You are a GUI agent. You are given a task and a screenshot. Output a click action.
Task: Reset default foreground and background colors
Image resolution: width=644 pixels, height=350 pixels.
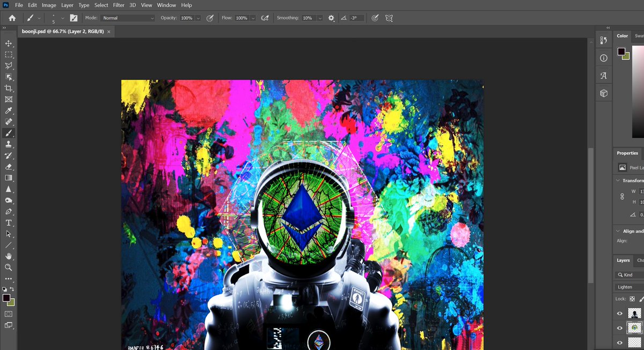point(5,289)
